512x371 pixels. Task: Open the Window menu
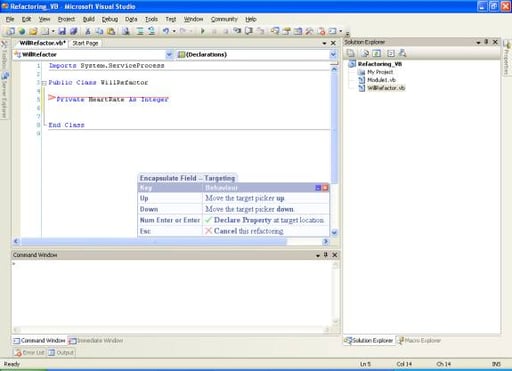(x=193, y=19)
